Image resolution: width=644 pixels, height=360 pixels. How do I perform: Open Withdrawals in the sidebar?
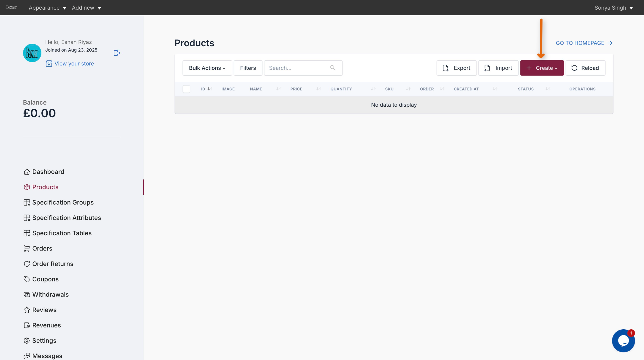[46, 295]
